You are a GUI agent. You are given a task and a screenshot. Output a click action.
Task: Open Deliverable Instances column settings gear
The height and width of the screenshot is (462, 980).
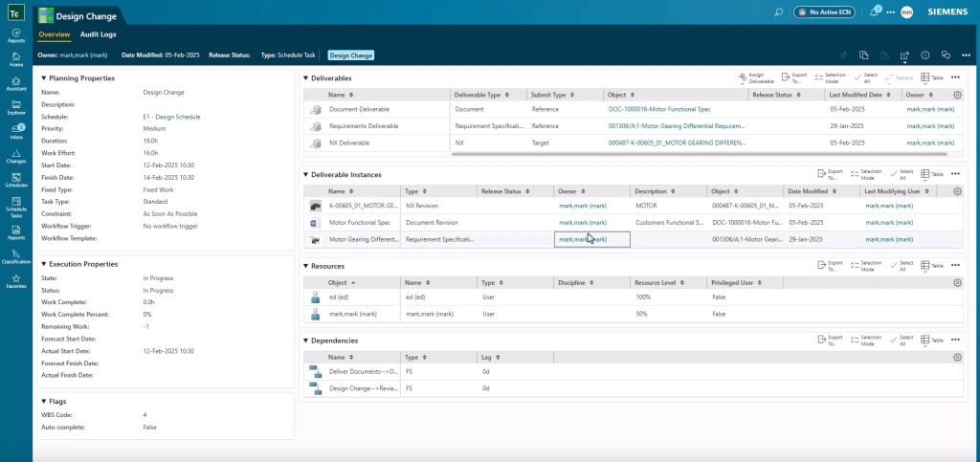[957, 191]
